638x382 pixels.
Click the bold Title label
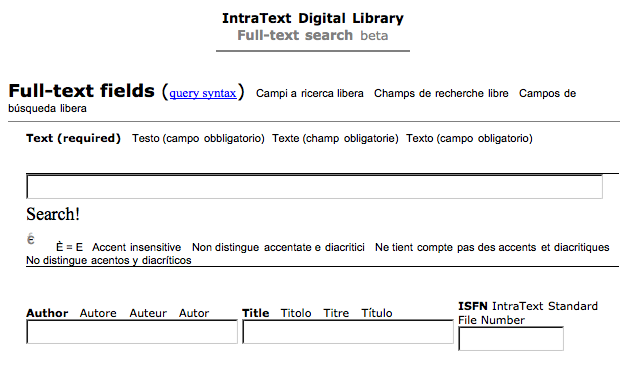(256, 313)
